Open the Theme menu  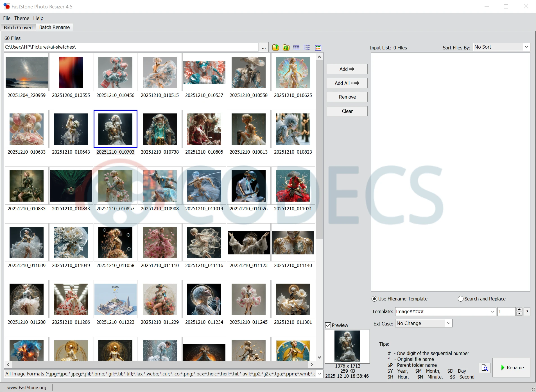pyautogui.click(x=22, y=18)
